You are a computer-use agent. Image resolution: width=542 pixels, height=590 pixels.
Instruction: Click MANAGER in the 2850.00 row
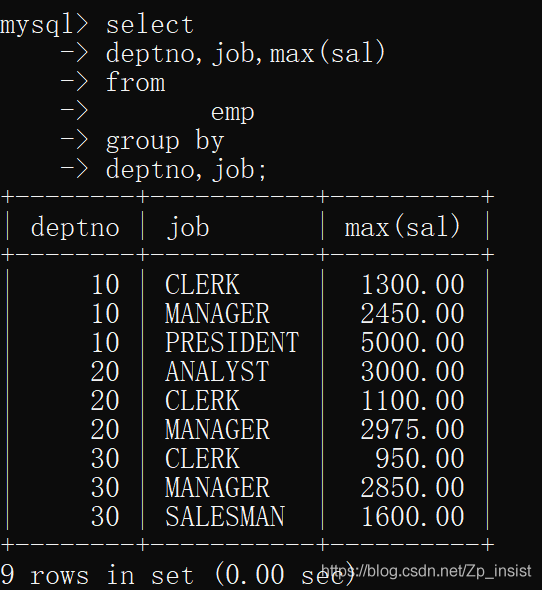pos(217,487)
